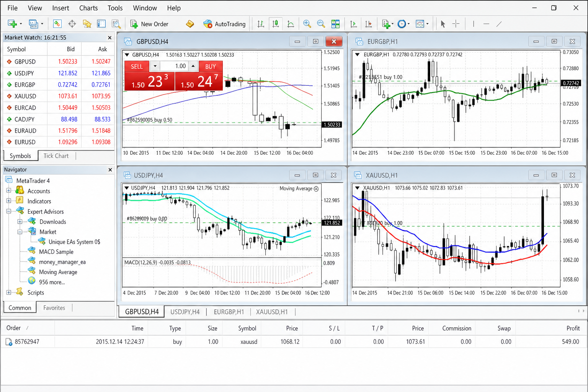Image resolution: width=588 pixels, height=392 pixels.
Task: Show the Terminal panel toolbar icon
Action: click(x=101, y=24)
